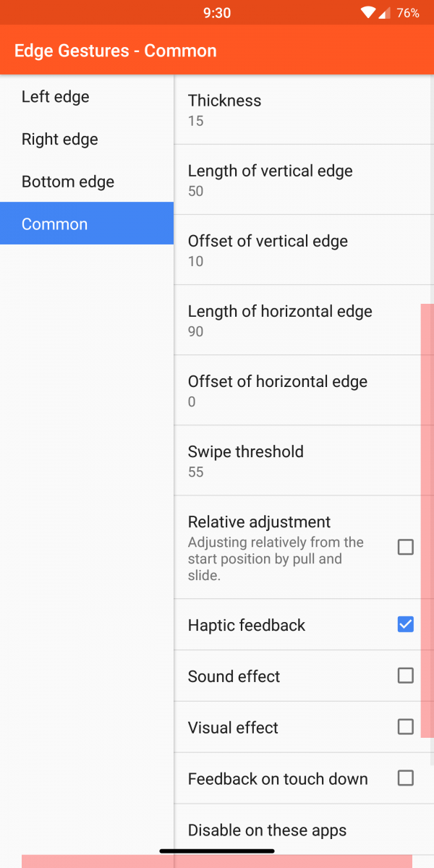Open the Thickness setting

tap(289, 109)
